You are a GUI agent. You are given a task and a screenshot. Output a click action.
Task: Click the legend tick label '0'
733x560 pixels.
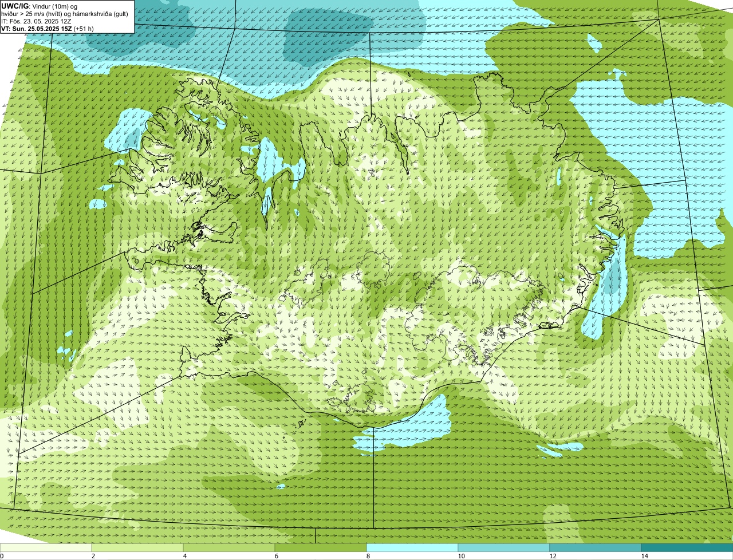click(2, 556)
